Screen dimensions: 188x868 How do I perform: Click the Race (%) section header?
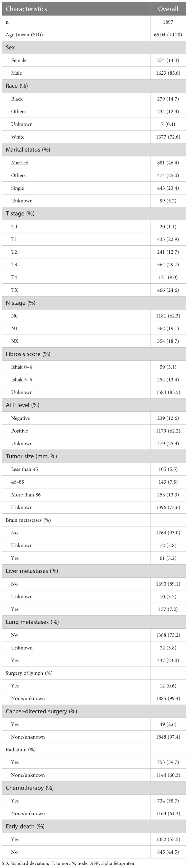coord(17,86)
